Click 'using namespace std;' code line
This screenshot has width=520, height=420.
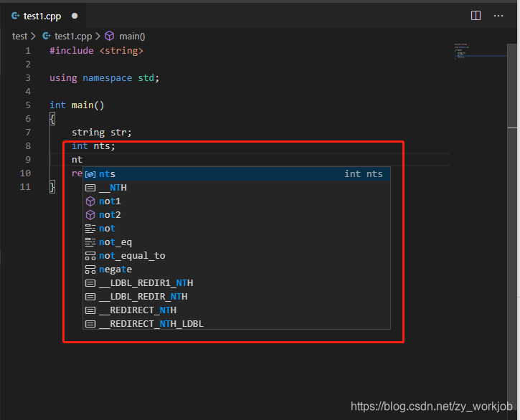click(104, 78)
